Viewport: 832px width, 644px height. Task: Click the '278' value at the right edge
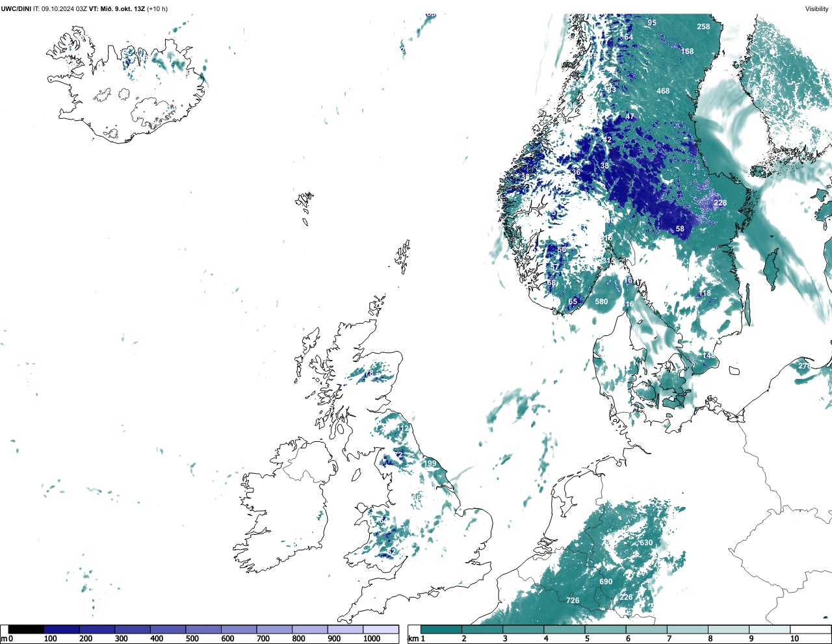(x=805, y=366)
